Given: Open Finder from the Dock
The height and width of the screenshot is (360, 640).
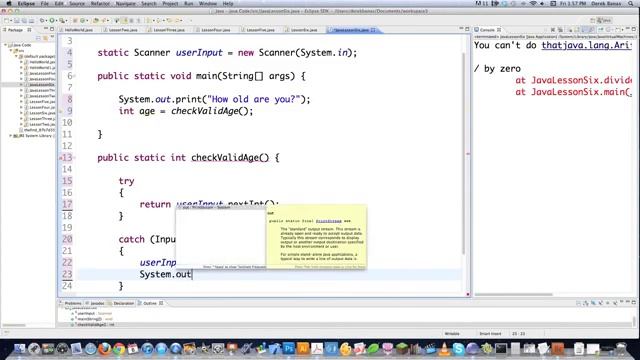Looking at the screenshot, I should pos(19,349).
